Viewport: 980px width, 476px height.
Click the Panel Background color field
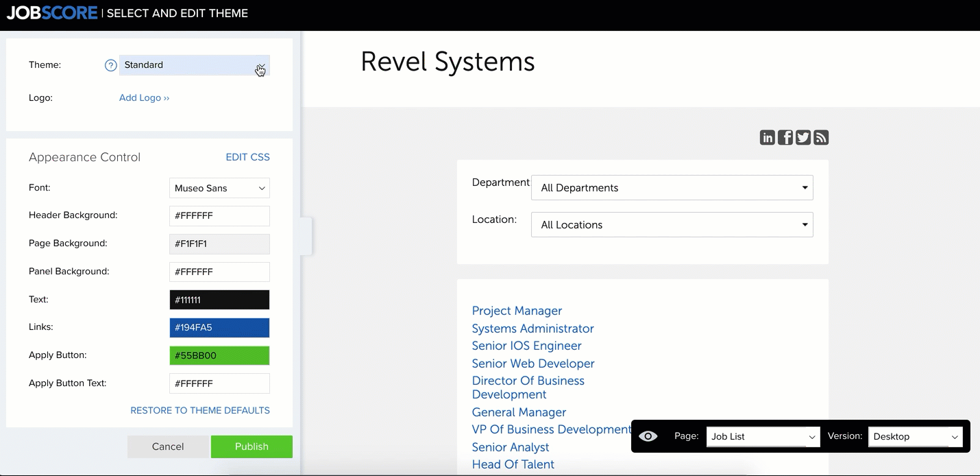pos(219,272)
